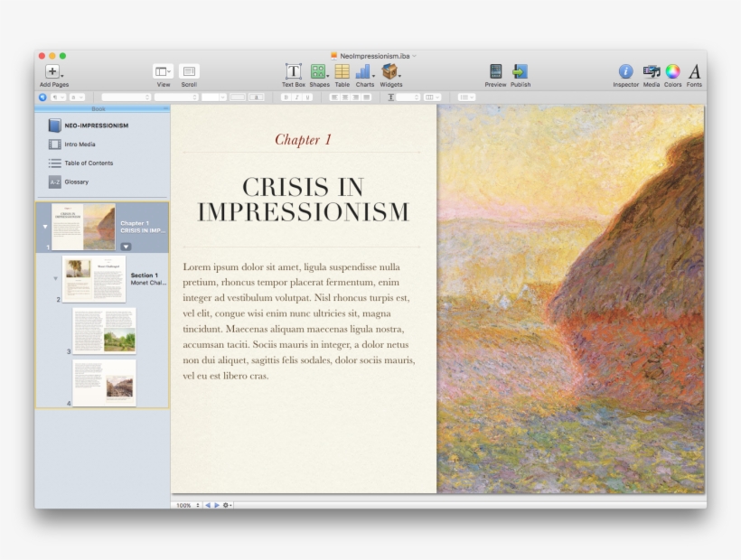This screenshot has width=741, height=560.
Task: Insert a Table
Action: coord(342,70)
